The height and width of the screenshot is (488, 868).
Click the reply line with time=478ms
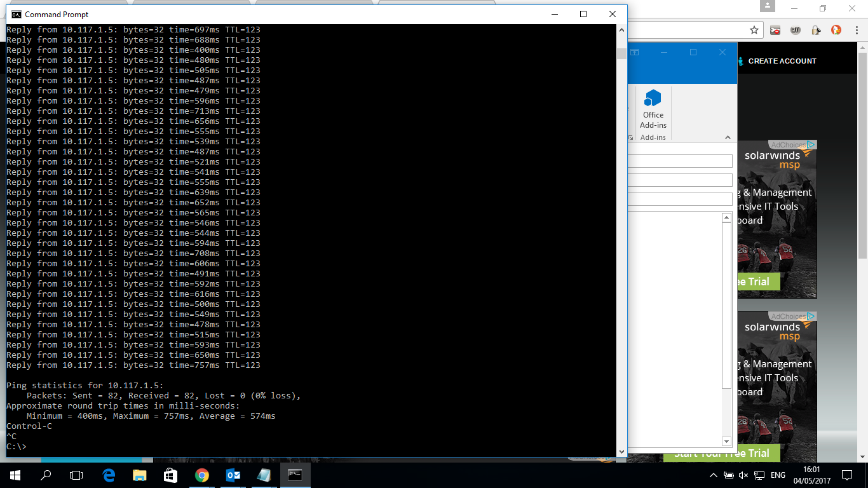[133, 325]
